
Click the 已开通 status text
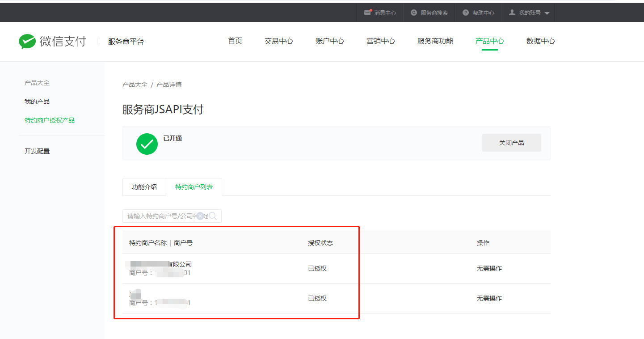pos(173,138)
